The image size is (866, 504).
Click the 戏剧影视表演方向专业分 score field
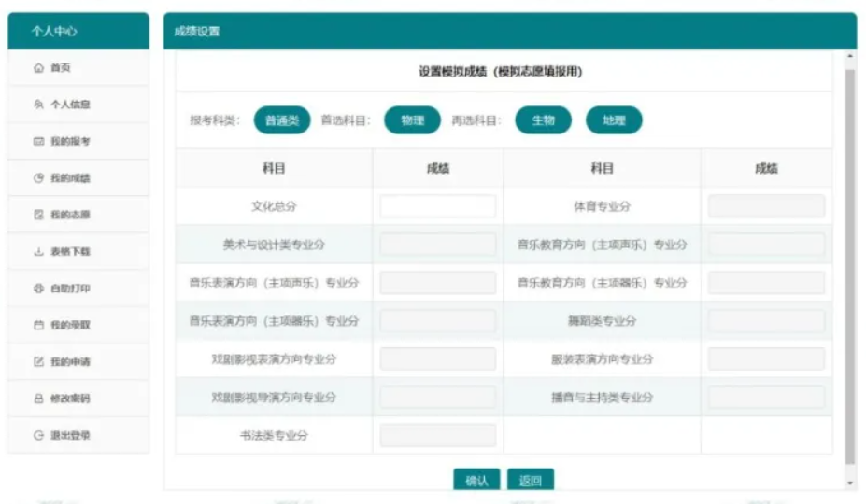(438, 358)
